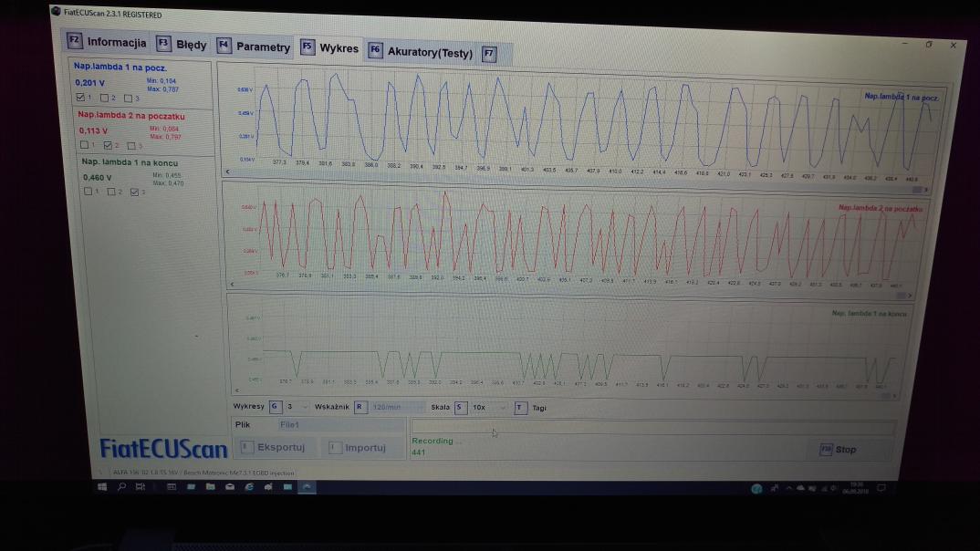Click the T key icon for Tagi
The image size is (980, 551).
point(520,408)
